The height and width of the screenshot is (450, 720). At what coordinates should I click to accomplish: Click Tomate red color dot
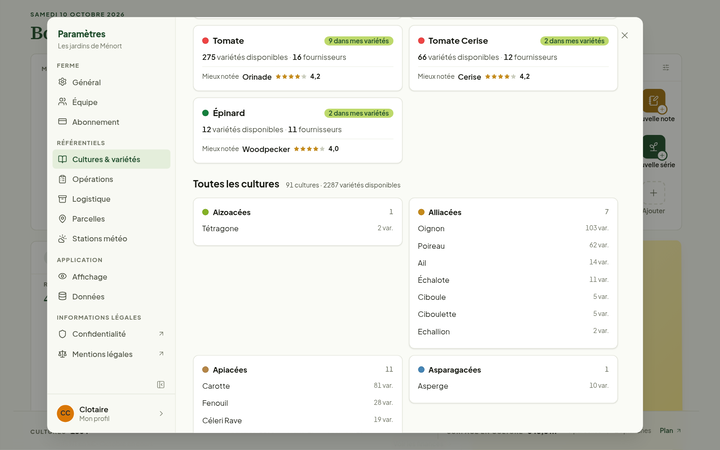pos(205,40)
